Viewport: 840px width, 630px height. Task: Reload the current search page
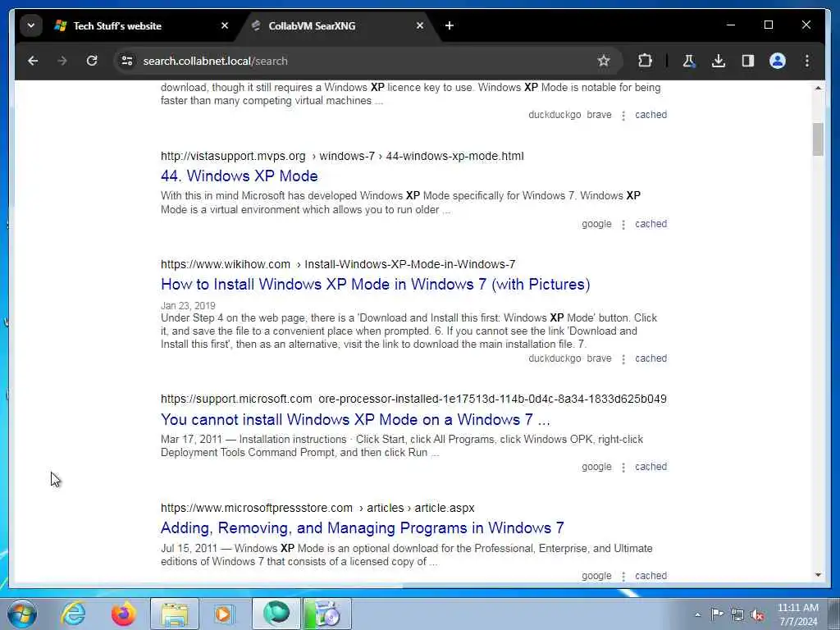coord(92,61)
